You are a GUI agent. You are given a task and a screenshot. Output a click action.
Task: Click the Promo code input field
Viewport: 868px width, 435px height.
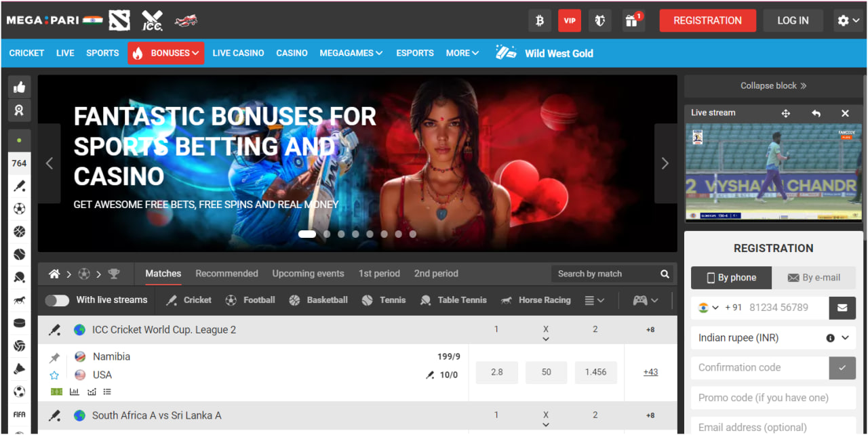(x=774, y=398)
